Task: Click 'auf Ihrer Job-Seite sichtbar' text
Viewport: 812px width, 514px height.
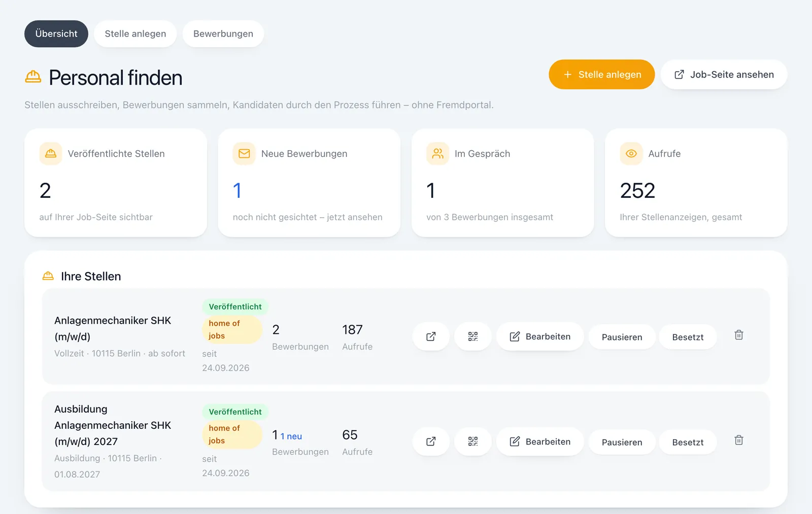Action: pos(96,217)
